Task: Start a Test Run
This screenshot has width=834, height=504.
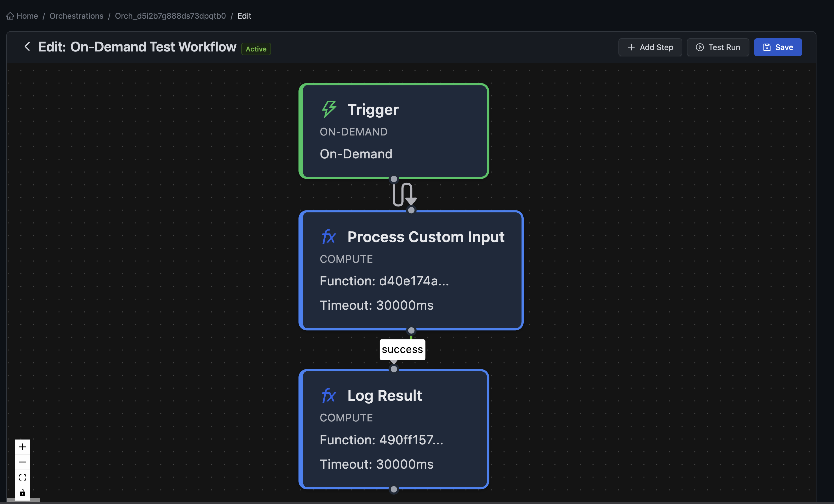Action: pyautogui.click(x=718, y=48)
